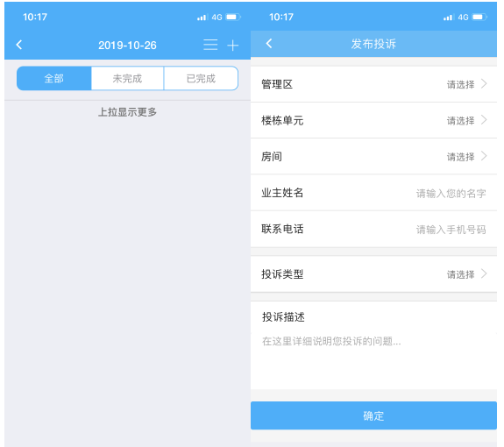Tap the 2019-10-26 date title
The image size is (504, 447).
click(127, 46)
